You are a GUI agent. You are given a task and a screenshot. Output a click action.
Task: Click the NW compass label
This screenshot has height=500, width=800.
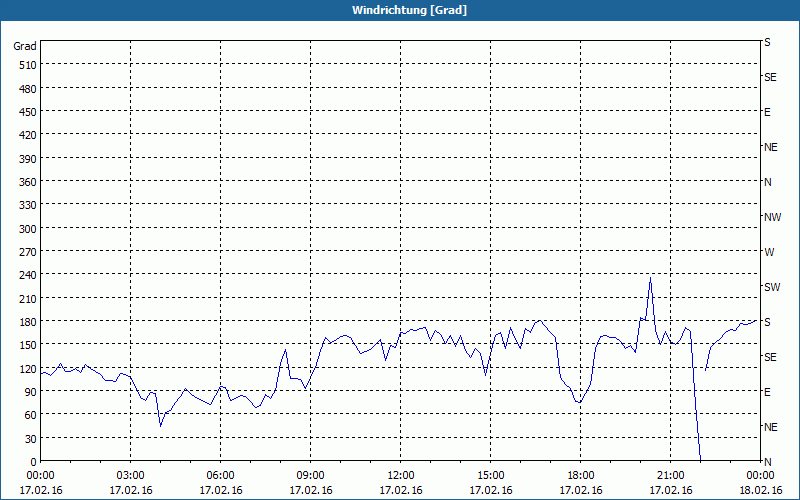[x=772, y=217]
